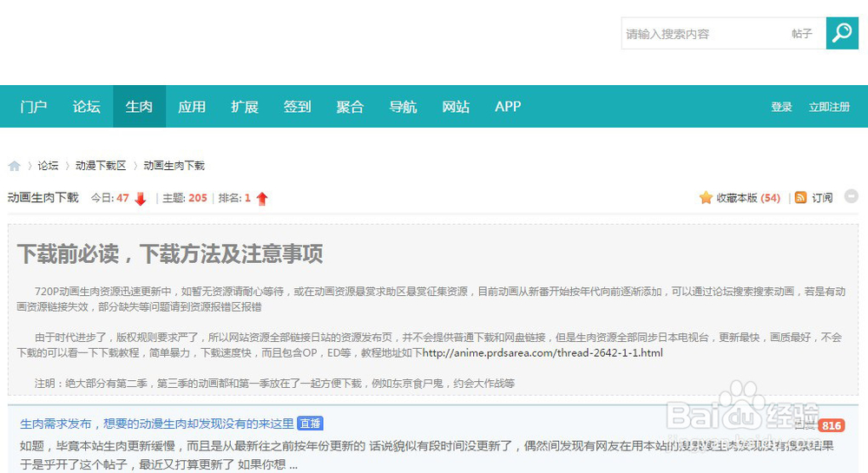Click the 主题: 205 statistic
The image size is (868, 473).
(x=184, y=198)
